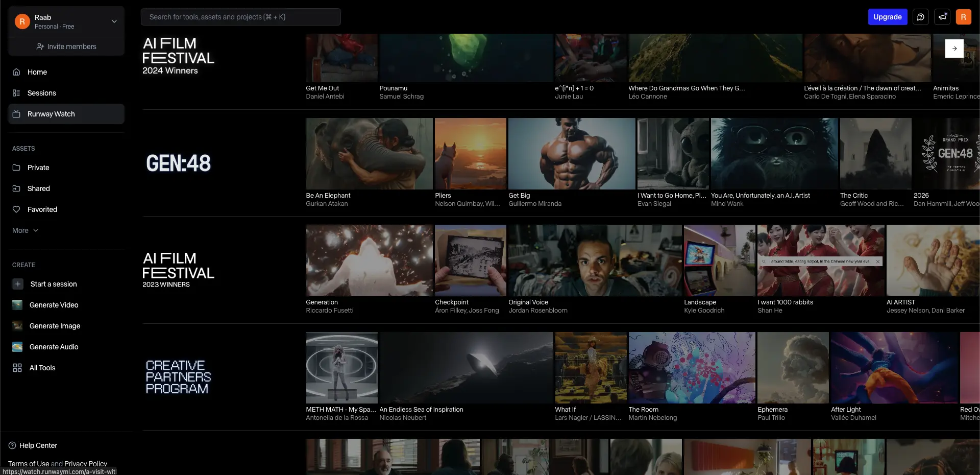Click the All Tools grid icon
Viewport: 980px width, 475px height.
coord(17,368)
